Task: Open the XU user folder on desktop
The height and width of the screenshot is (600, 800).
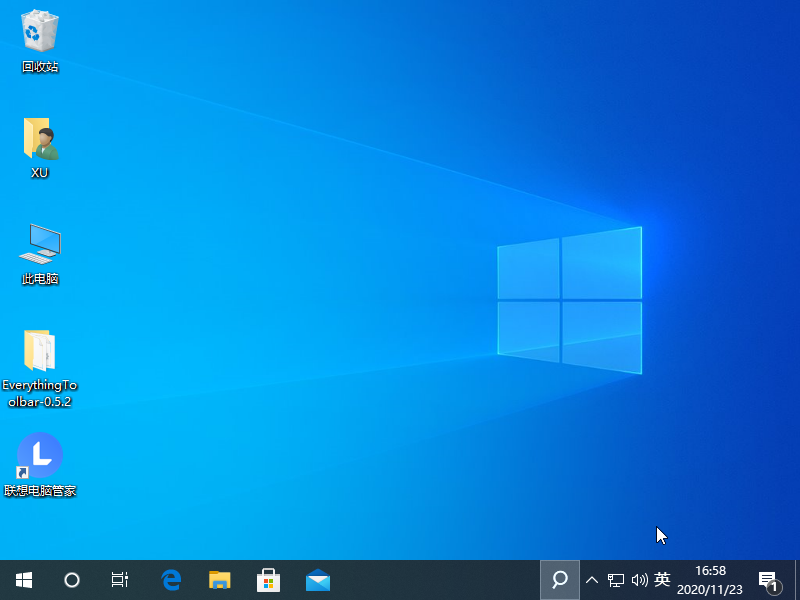Action: point(39,140)
